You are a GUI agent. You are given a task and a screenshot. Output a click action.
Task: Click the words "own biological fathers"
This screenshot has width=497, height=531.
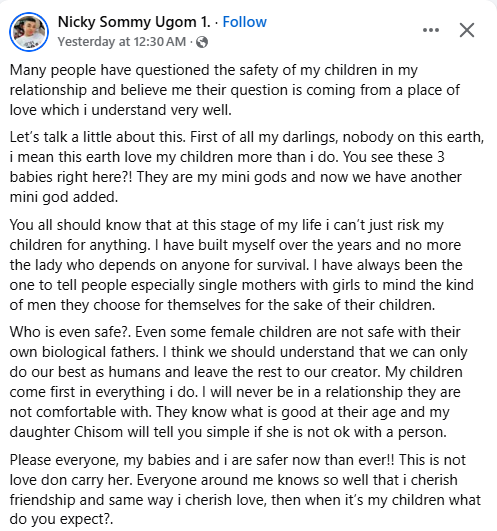point(84,352)
